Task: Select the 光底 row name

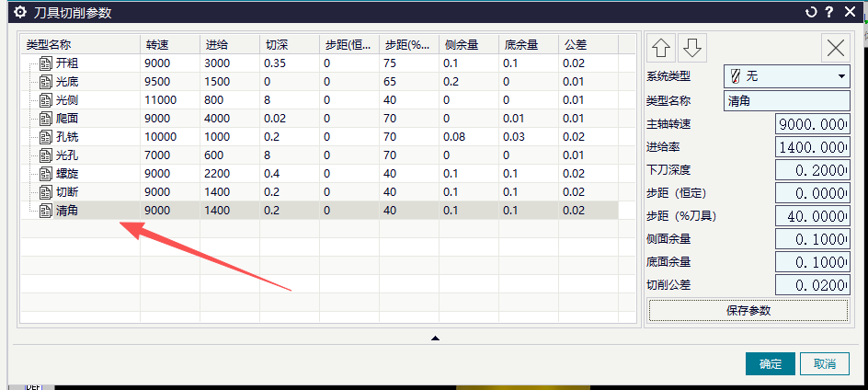Action: (67, 82)
